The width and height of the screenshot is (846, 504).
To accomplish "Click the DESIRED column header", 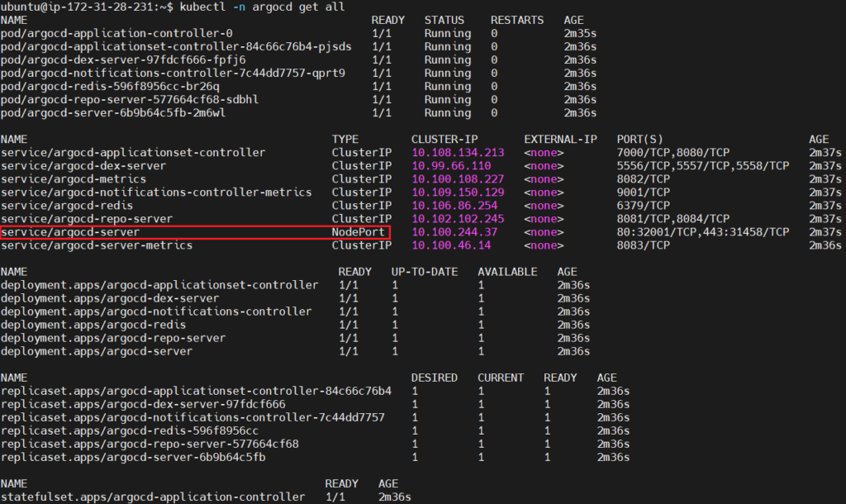I will click(x=435, y=378).
